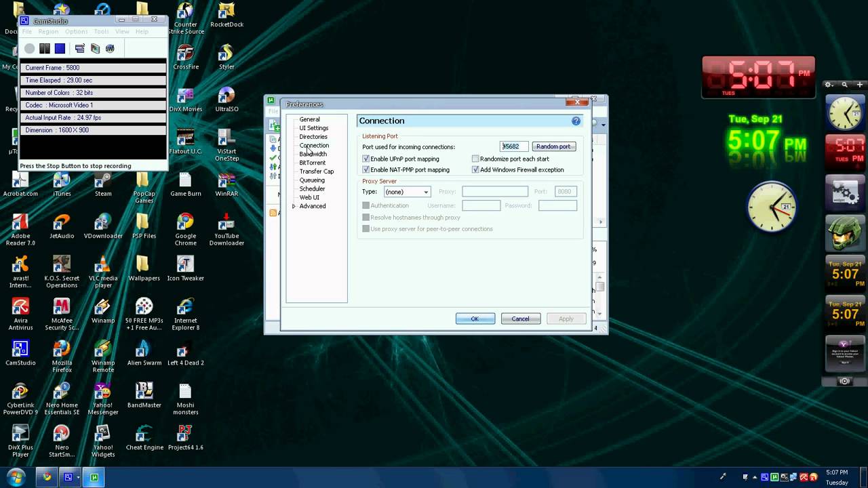Screen dimensions: 868x488
Task: Cancel the Preferences dialog
Action: (520, 319)
